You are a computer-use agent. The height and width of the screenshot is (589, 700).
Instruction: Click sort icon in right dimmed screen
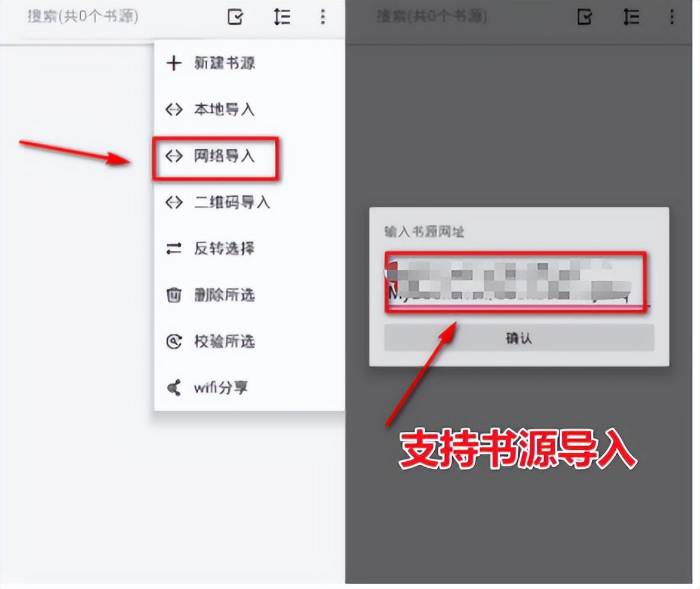coord(631,17)
